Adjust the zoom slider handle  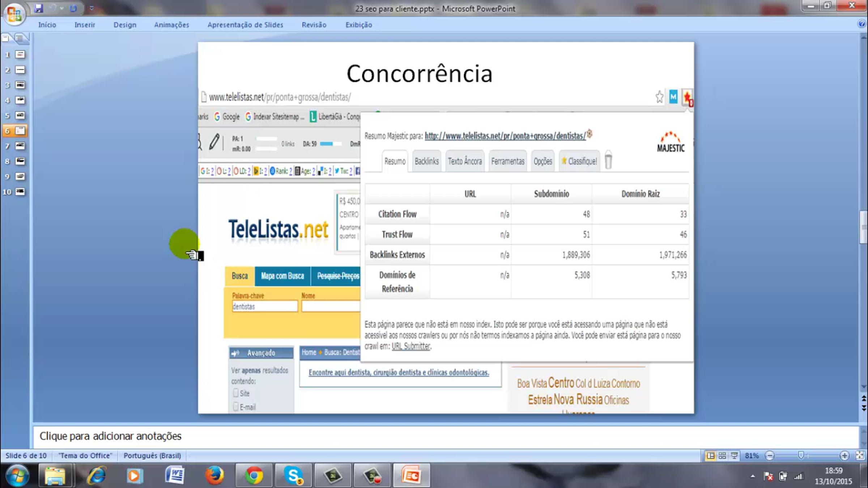click(801, 455)
